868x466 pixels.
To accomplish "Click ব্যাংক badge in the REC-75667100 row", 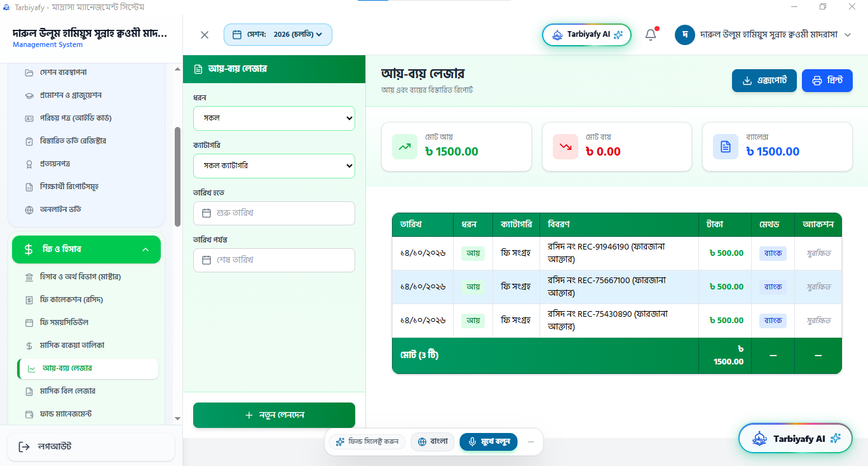I will coord(773,287).
